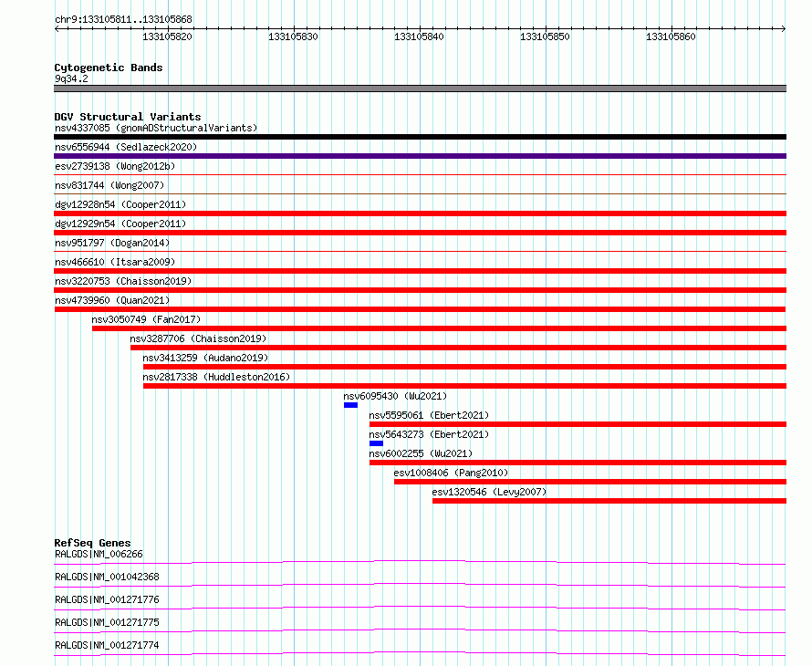This screenshot has width=812, height=666.
Task: Click the red bar under nsv3050749
Action: (x=439, y=328)
